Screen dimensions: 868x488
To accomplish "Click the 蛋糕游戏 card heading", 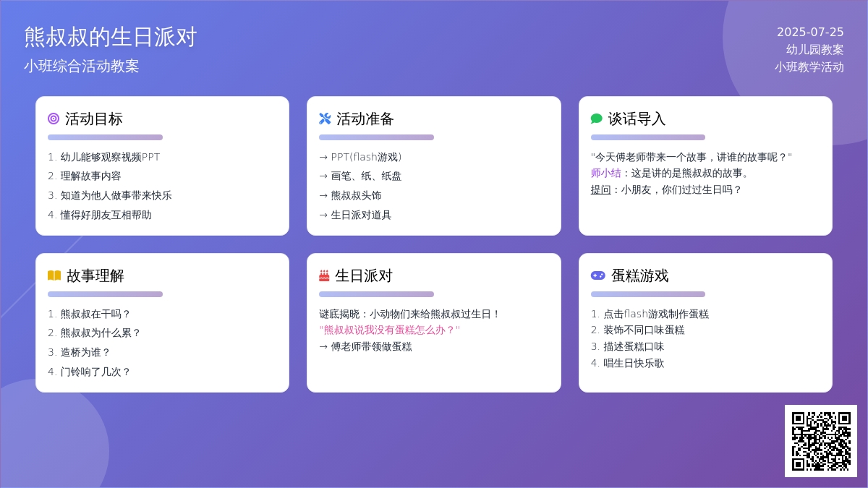I will (640, 275).
